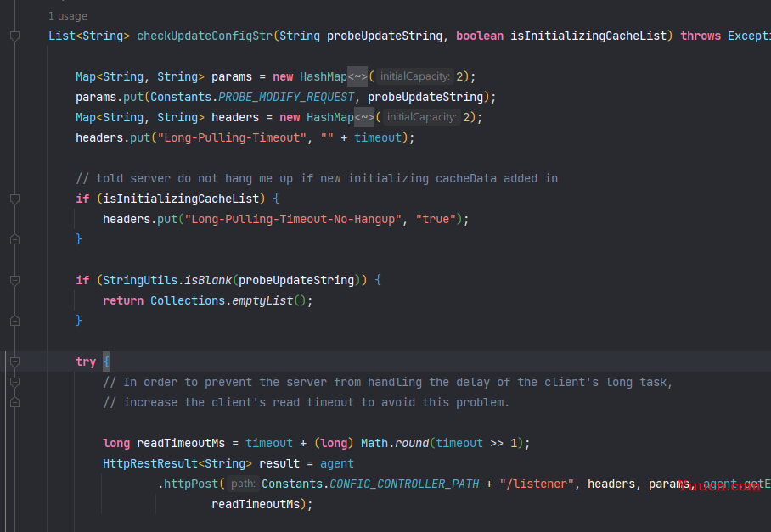Collapse the isInitializingCacheList if-block fold marker
Image resolution: width=771 pixels, height=532 pixels.
14,199
